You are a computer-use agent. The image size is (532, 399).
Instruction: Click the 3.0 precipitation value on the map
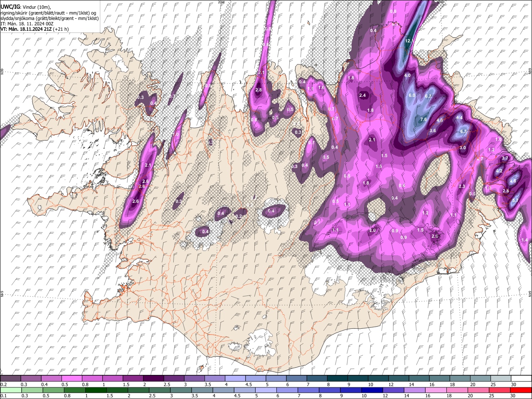[463, 148]
